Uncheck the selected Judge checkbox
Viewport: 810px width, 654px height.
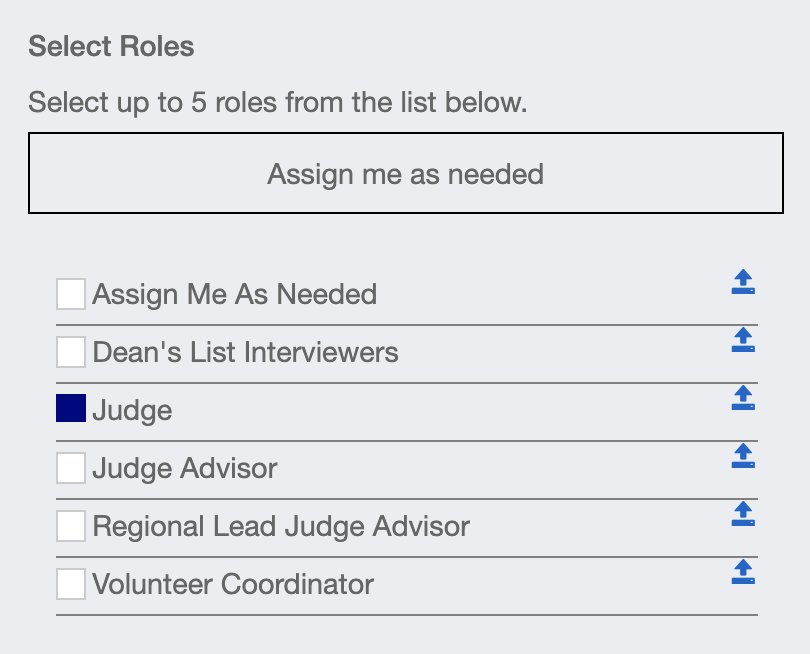point(71,408)
